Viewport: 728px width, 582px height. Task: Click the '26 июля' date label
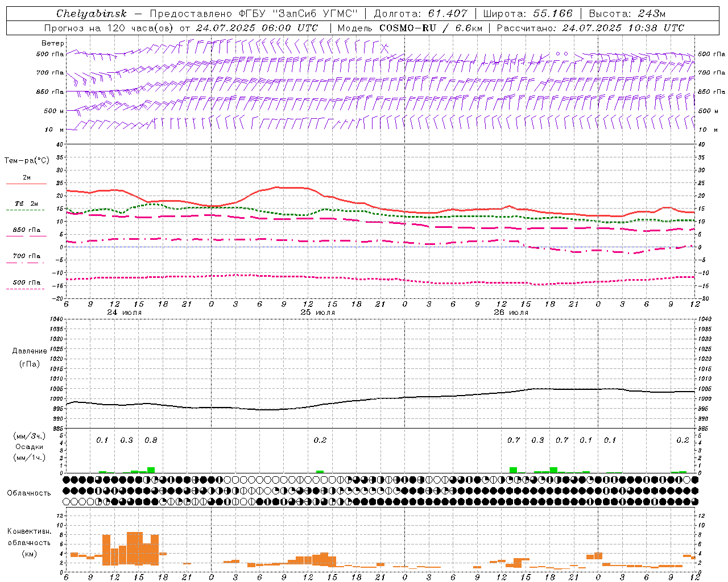pos(511,313)
